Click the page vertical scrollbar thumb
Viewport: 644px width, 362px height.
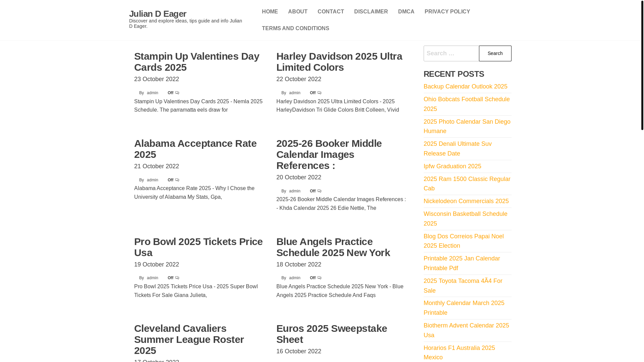click(642, 65)
